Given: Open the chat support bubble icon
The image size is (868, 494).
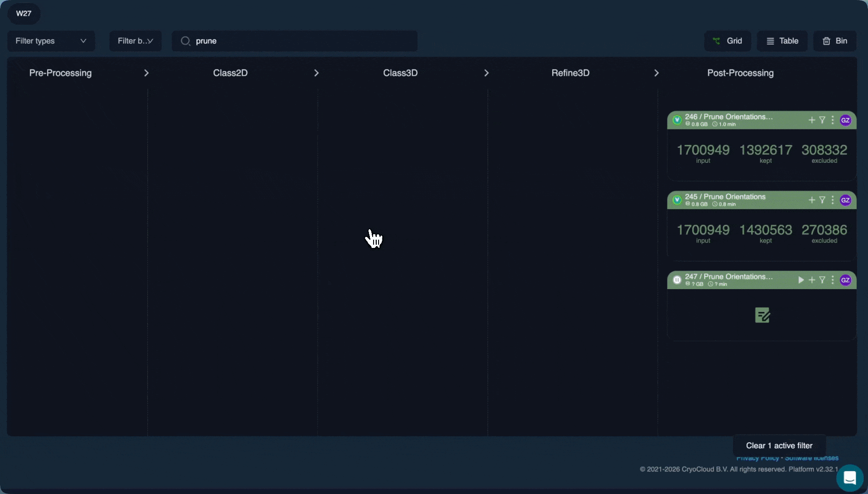Looking at the screenshot, I should pyautogui.click(x=850, y=478).
